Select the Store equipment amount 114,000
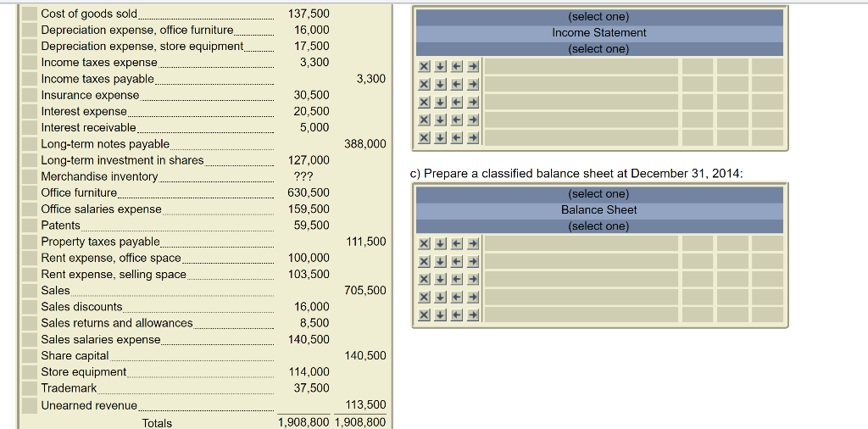This screenshot has width=868, height=429. point(309,372)
